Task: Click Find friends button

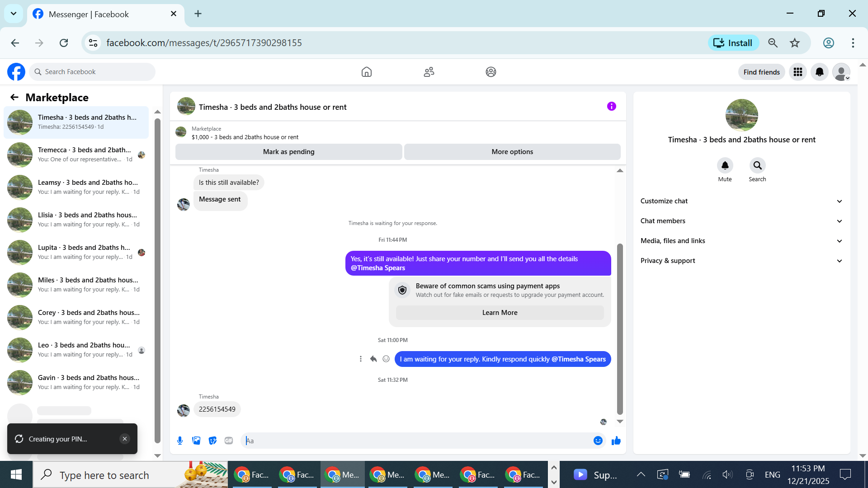Action: coord(762,72)
